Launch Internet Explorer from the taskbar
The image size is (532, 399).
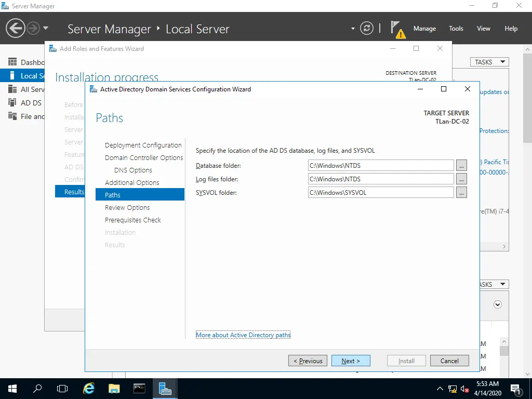tap(89, 389)
